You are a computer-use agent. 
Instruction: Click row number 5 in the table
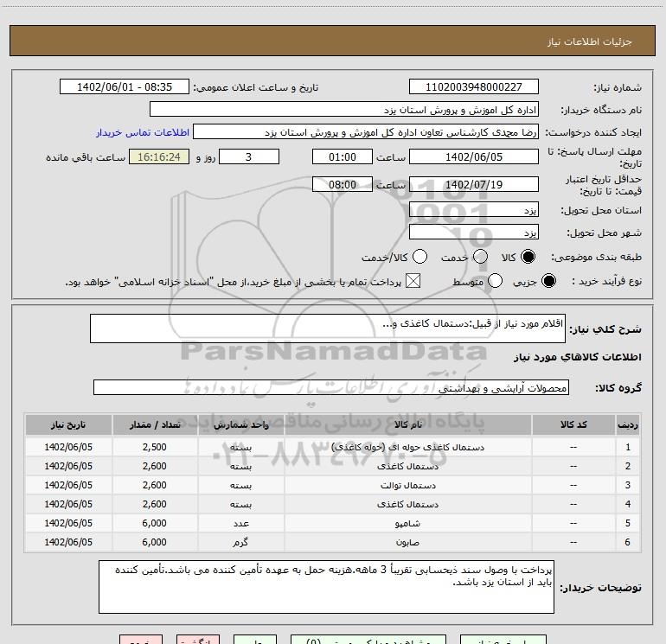pyautogui.click(x=628, y=524)
